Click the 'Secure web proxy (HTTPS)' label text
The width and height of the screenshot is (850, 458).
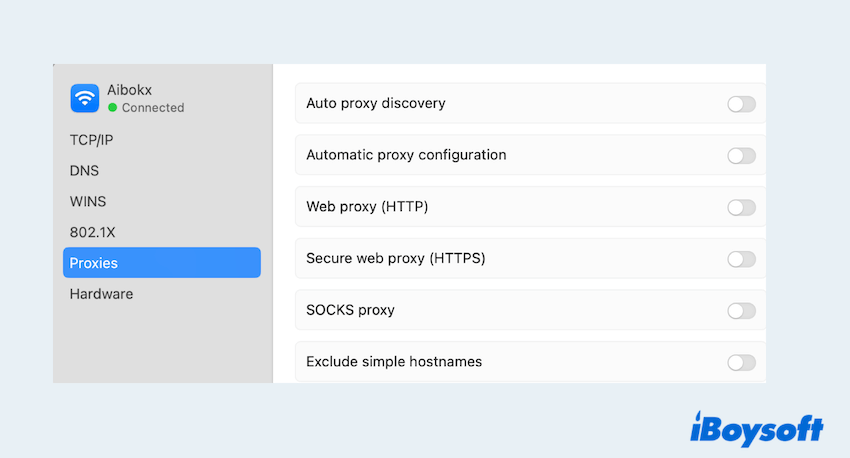[395, 258]
